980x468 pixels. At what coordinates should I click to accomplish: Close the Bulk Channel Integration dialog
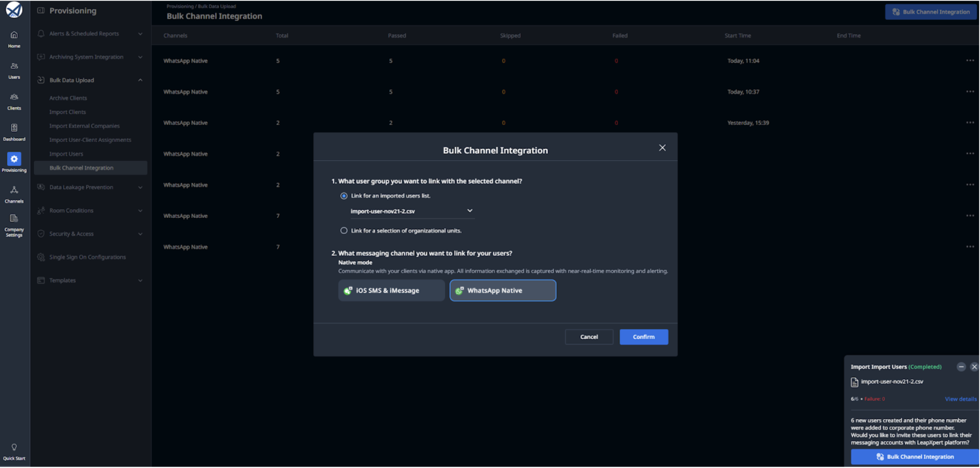click(662, 148)
